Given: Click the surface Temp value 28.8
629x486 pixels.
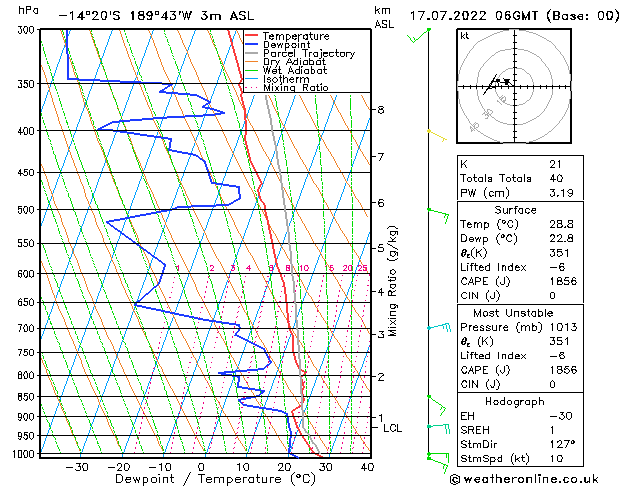Looking at the screenshot, I should [561, 224].
